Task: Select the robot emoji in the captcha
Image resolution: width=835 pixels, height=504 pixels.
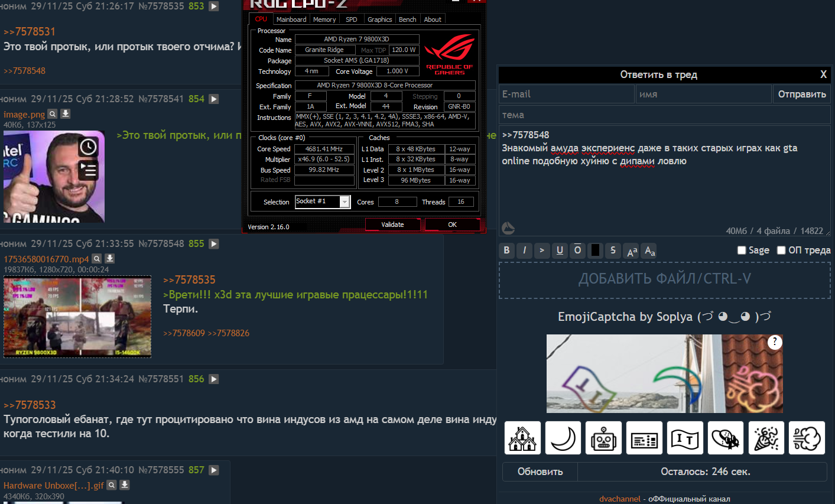Action: pyautogui.click(x=603, y=438)
